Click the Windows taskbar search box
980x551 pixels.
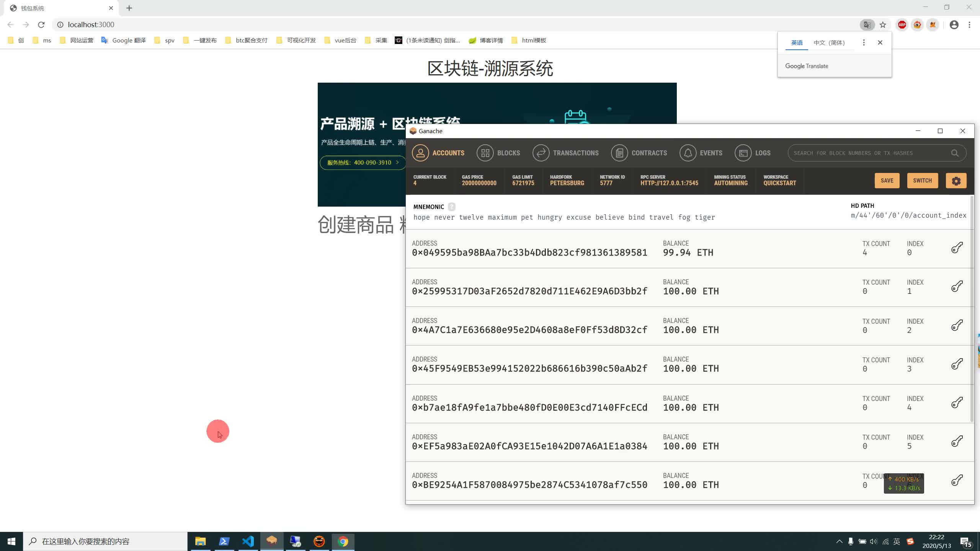(105, 541)
